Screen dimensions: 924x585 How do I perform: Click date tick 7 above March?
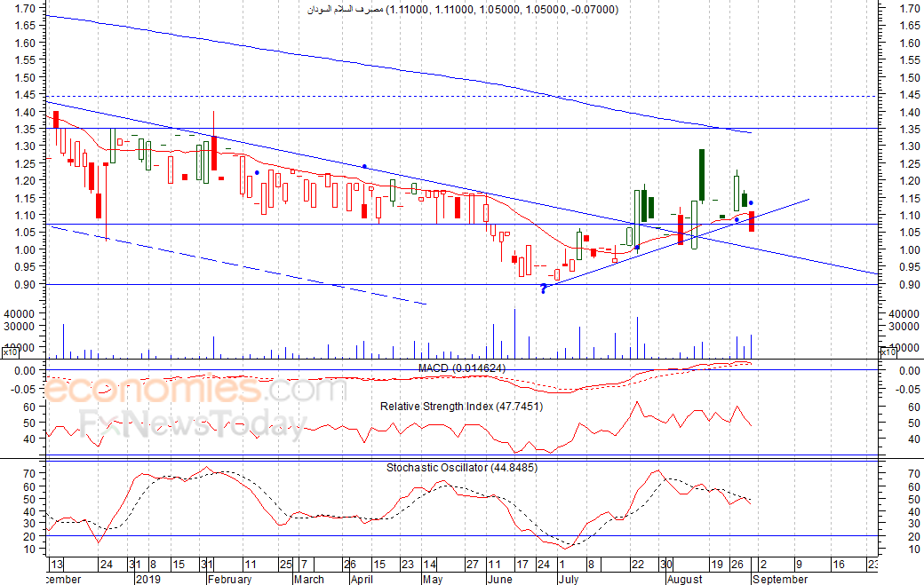point(304,565)
